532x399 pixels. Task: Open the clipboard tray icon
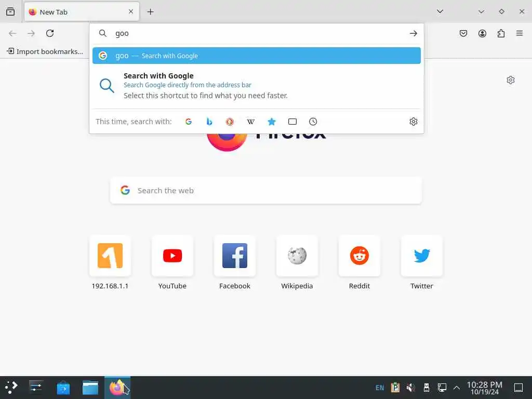pyautogui.click(x=395, y=388)
